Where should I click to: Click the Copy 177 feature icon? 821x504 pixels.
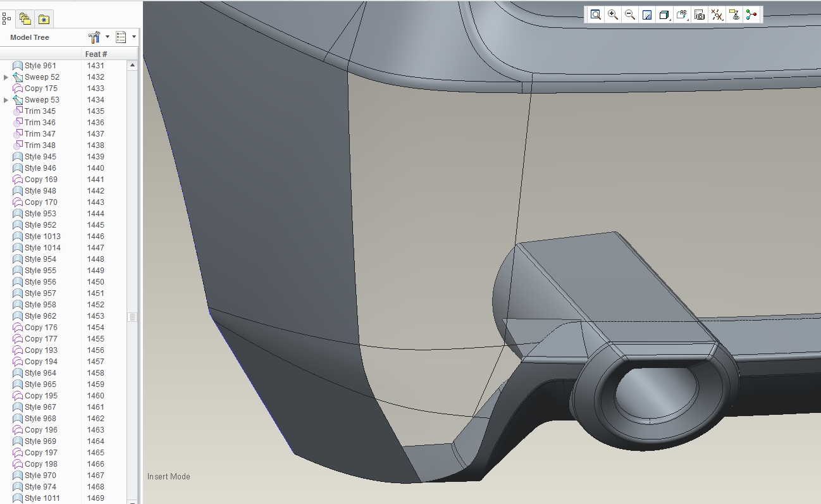[18, 339]
